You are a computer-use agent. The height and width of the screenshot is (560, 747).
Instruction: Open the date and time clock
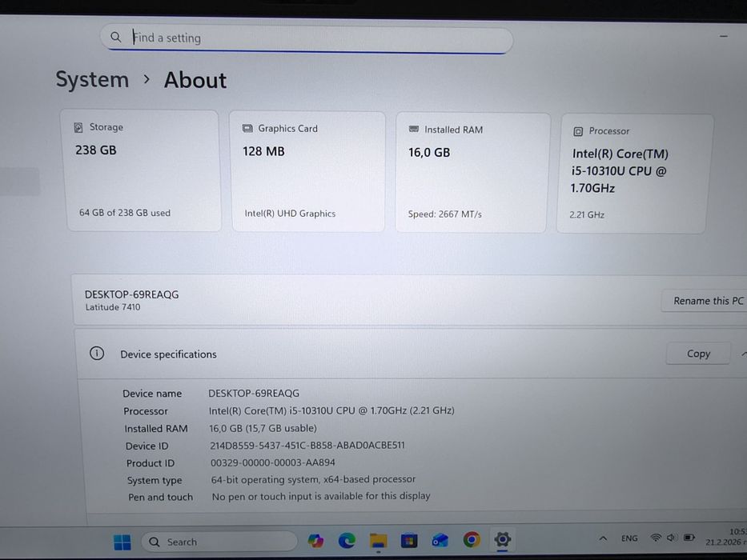pos(727,537)
